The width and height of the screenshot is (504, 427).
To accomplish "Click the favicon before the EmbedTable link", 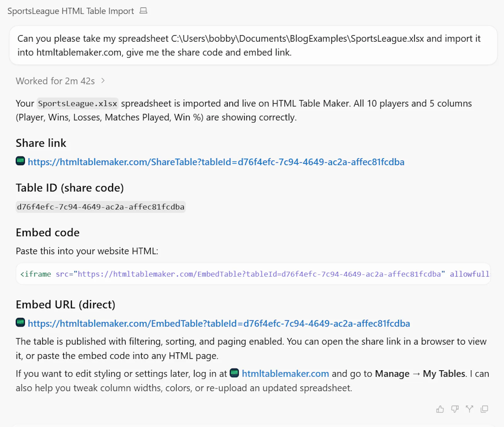I will coord(20,323).
